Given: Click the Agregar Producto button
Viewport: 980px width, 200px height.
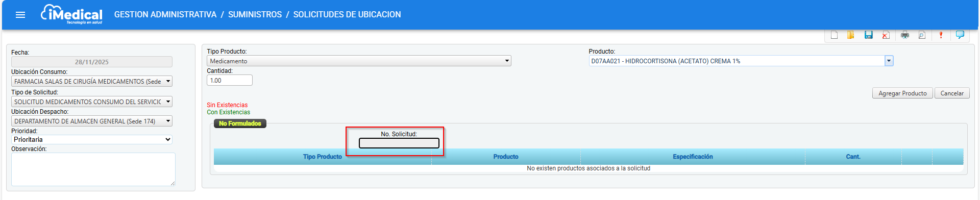Looking at the screenshot, I should pyautogui.click(x=902, y=93).
